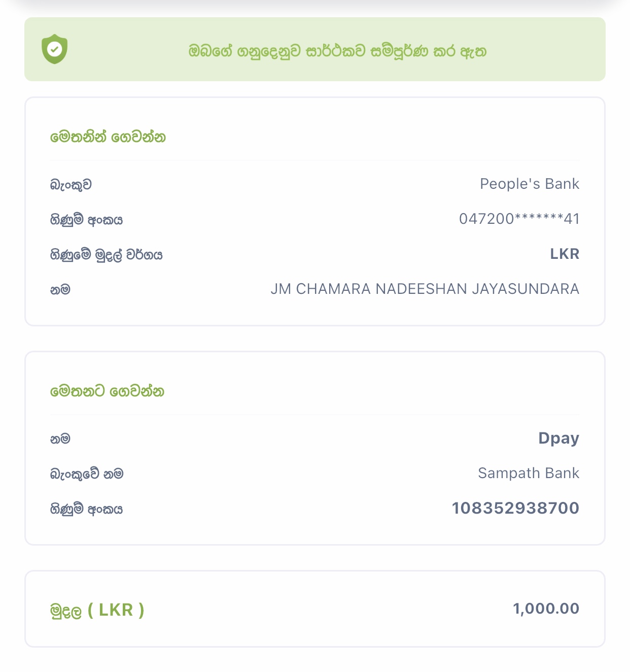Click the 'නම' label beside JM CHAMARA
630x672 pixels.
(60, 290)
